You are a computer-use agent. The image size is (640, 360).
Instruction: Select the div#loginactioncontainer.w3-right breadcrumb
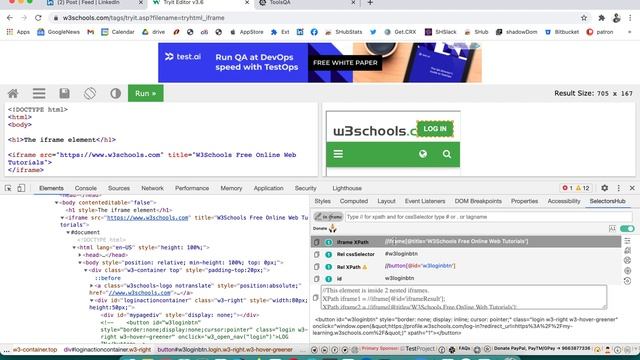[x=107, y=350]
